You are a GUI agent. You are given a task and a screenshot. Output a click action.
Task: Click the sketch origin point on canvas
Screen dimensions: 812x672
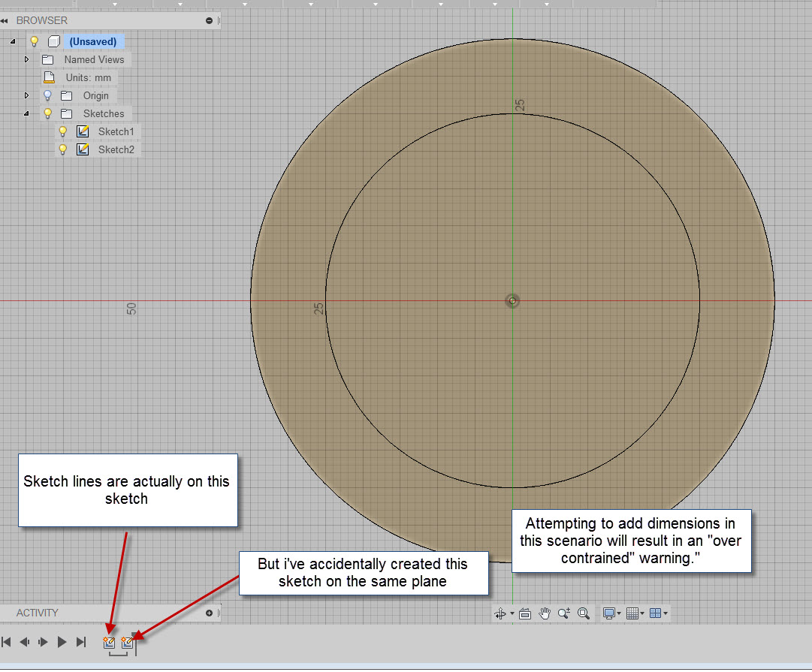[x=512, y=301]
